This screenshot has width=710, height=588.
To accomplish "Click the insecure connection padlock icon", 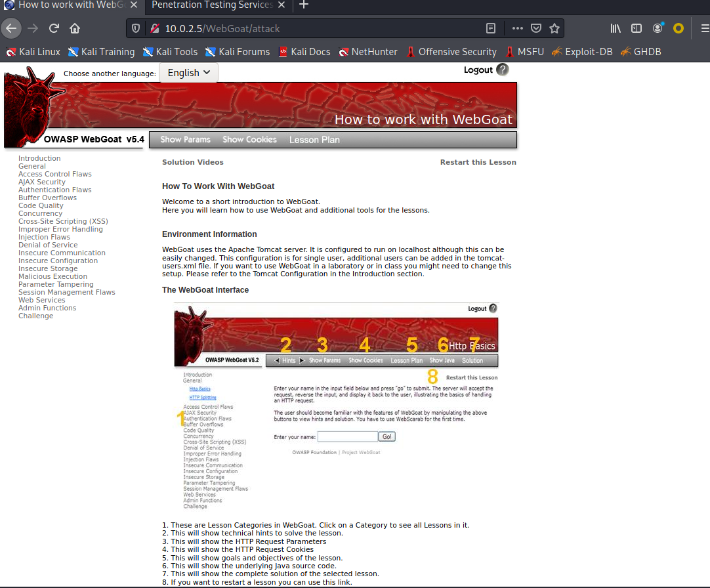I will click(x=155, y=28).
